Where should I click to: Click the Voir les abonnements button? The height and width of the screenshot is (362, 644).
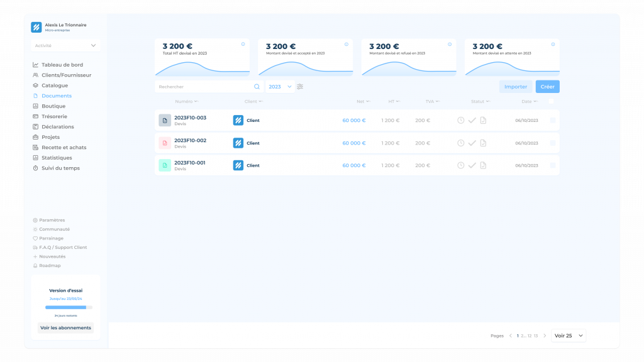(65, 327)
